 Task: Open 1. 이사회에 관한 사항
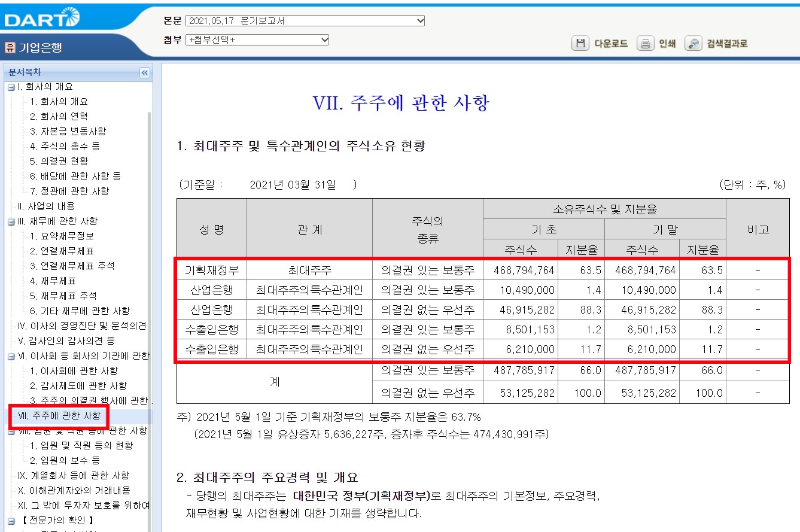74,371
